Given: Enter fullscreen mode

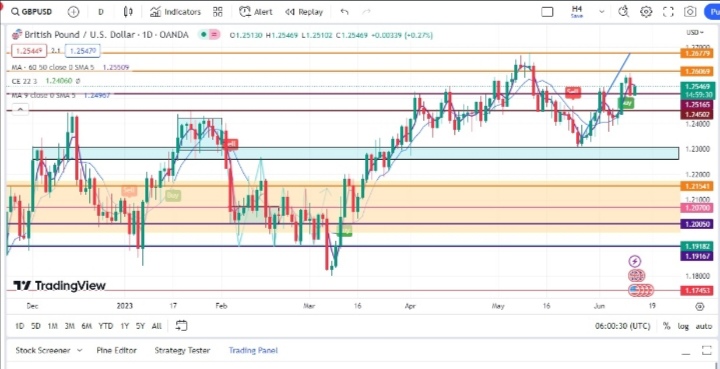Looking at the screenshot, I should tap(669, 12).
